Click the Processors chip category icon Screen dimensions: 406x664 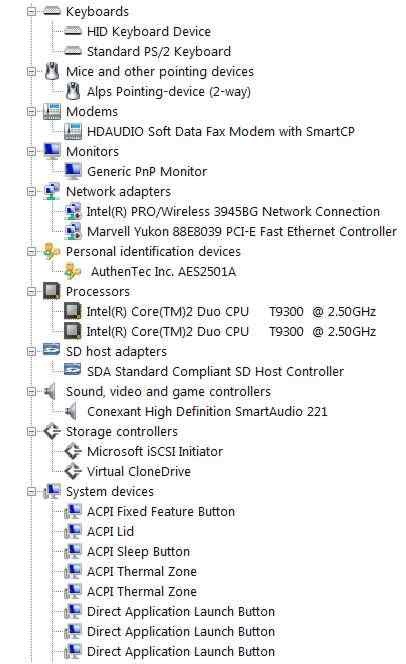coord(52,291)
